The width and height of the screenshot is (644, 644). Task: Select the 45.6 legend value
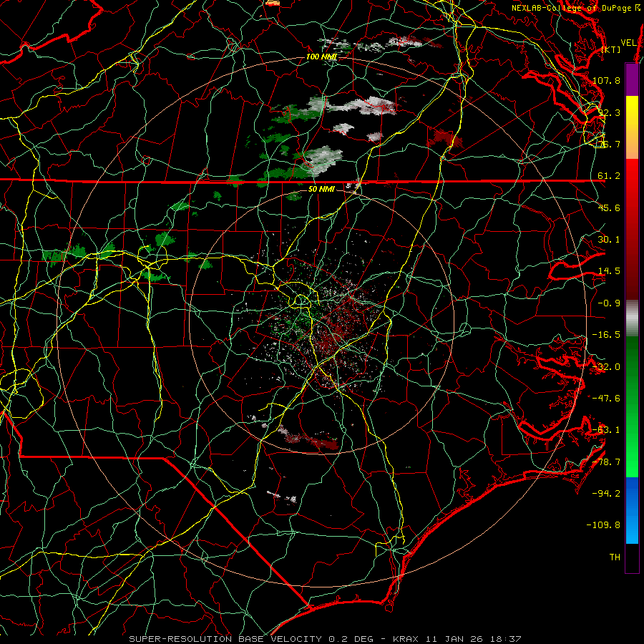[x=609, y=208]
